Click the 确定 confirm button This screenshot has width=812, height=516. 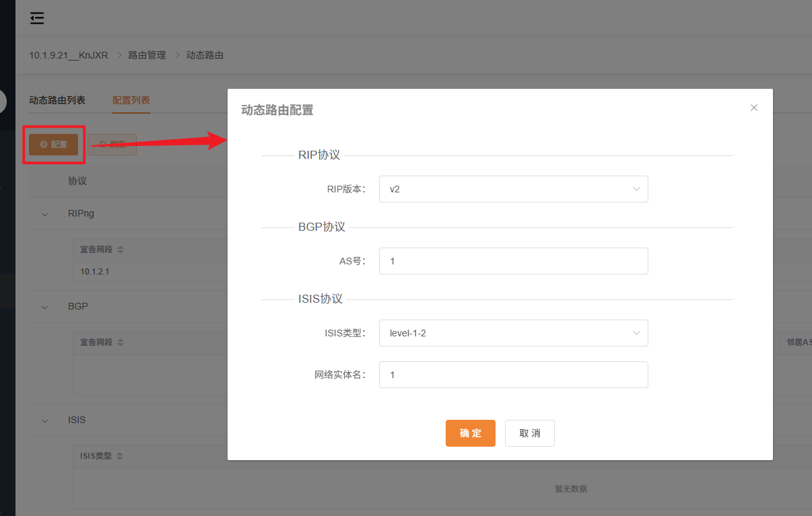click(470, 433)
